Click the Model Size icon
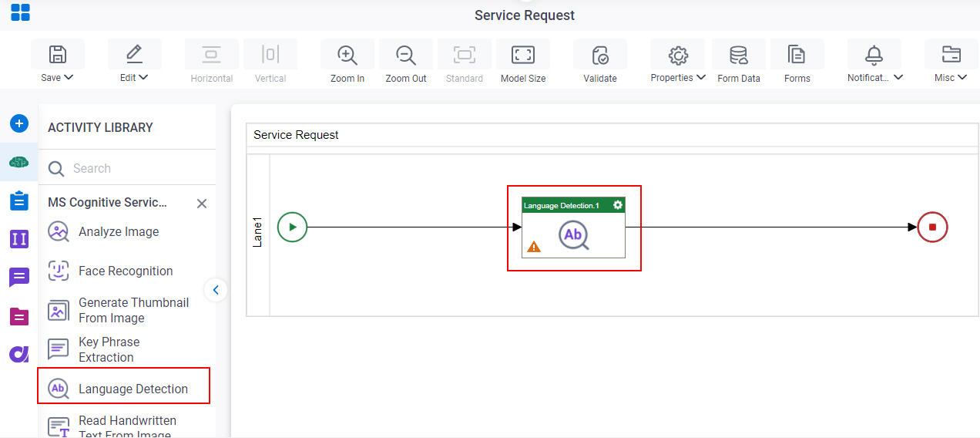 pyautogui.click(x=523, y=54)
